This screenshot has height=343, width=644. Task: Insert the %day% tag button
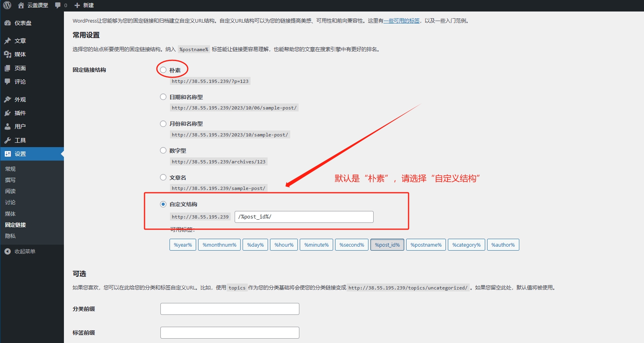(255, 245)
